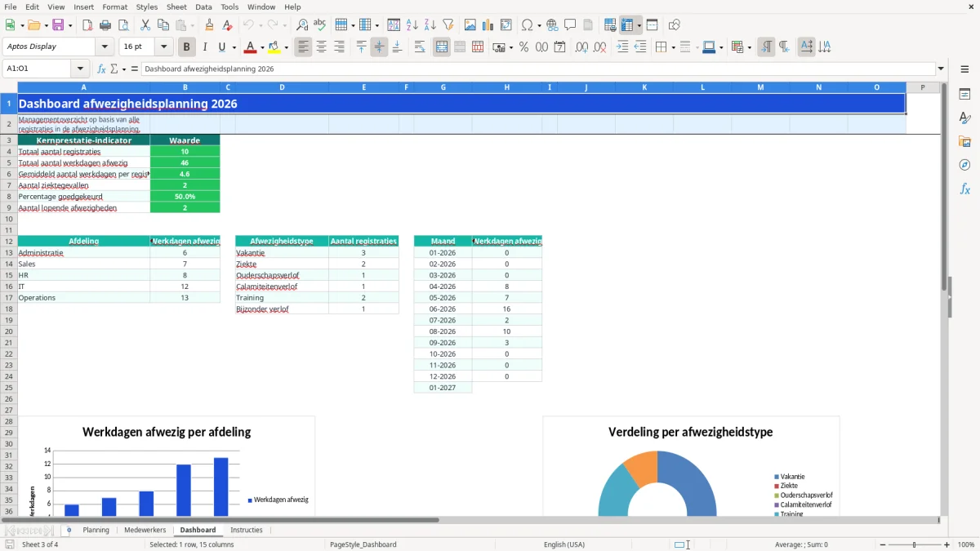Open the Select Function dropdown arrow
The image size is (980, 551).
[x=124, y=69]
